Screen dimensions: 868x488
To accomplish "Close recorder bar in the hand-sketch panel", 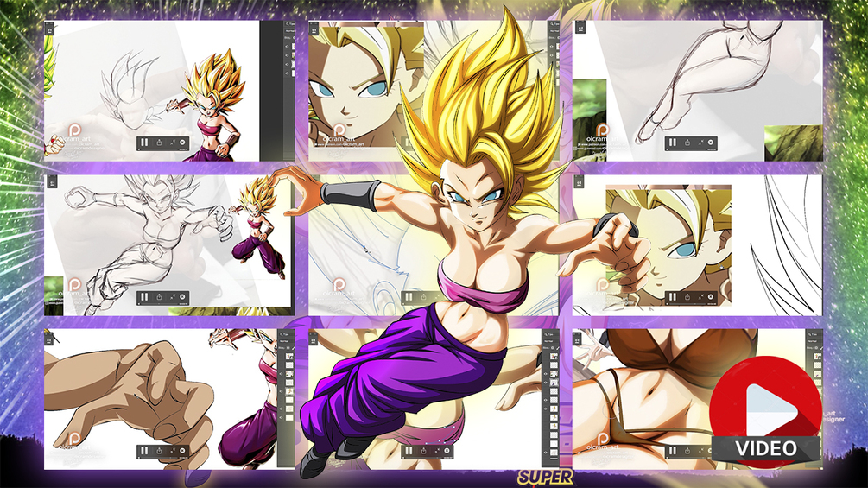I will pos(710,143).
